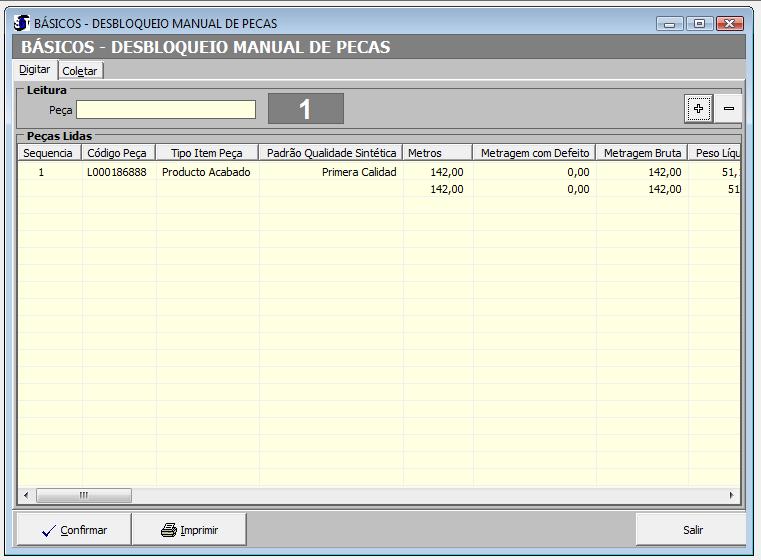Select the L000186888 piece code cell

[x=118, y=172]
